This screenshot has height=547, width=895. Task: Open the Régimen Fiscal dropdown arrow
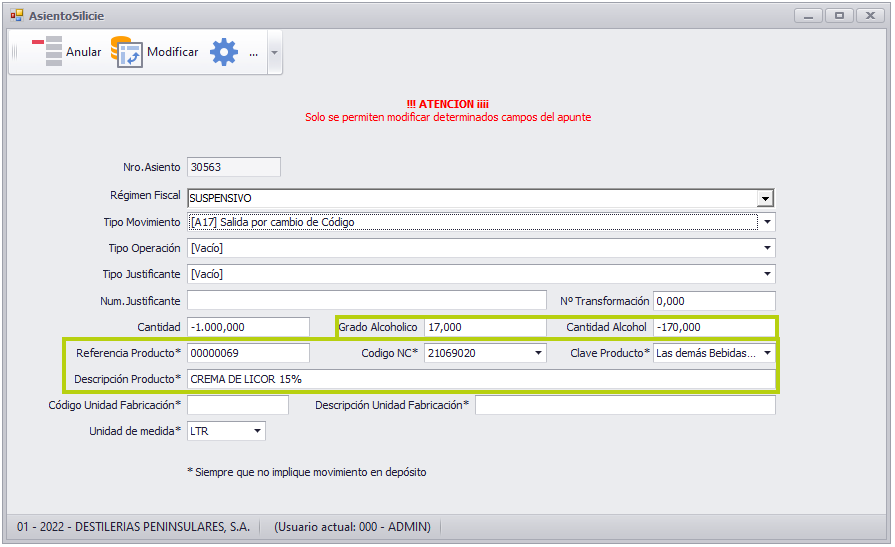pyautogui.click(x=765, y=198)
